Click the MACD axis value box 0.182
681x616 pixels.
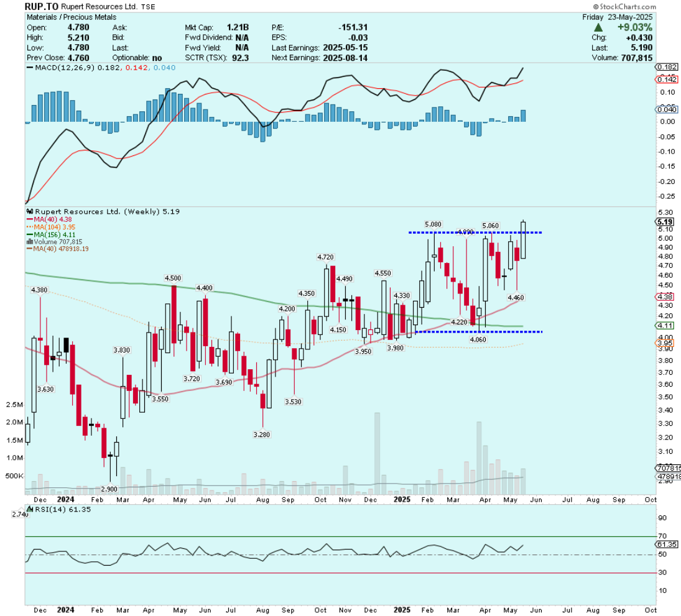click(x=667, y=67)
